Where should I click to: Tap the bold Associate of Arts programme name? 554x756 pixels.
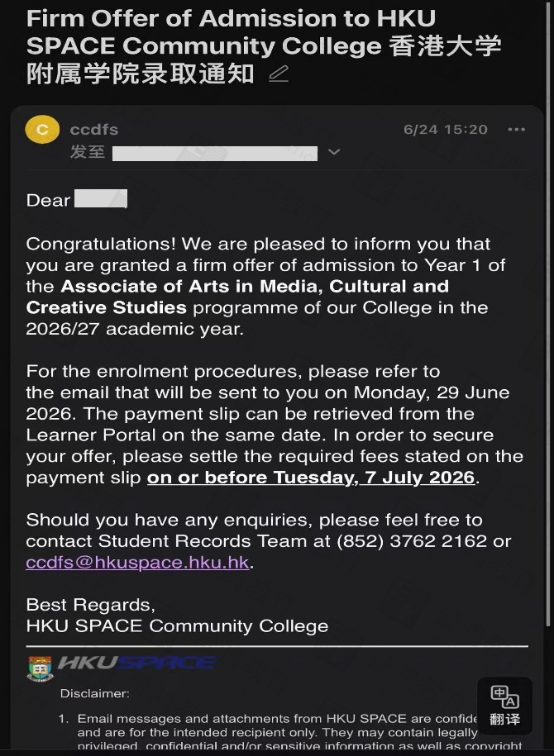[237, 297]
